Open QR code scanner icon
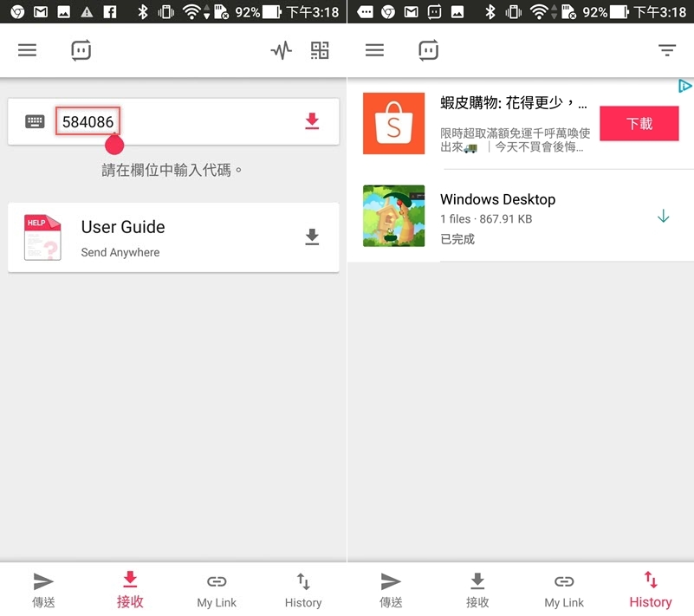The width and height of the screenshot is (694, 616). click(320, 50)
